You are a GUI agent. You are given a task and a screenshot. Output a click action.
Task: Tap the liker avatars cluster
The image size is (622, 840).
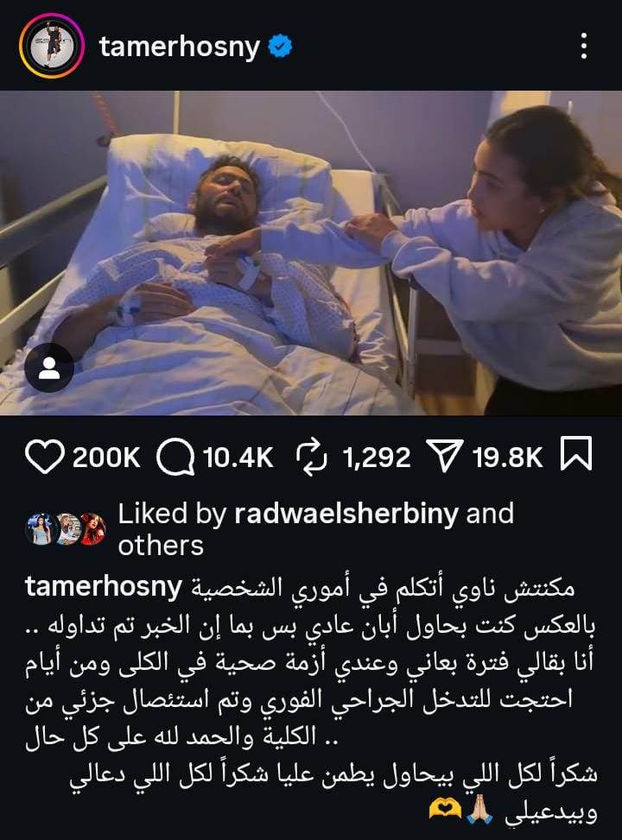coord(66,529)
